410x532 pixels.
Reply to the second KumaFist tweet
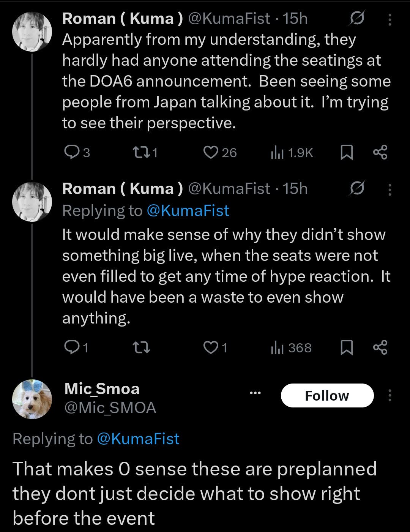(x=76, y=348)
